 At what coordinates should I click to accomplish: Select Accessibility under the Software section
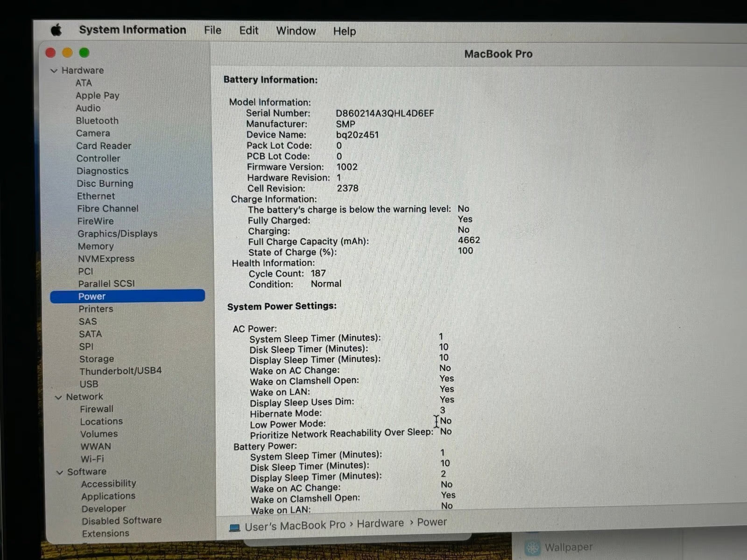[108, 483]
